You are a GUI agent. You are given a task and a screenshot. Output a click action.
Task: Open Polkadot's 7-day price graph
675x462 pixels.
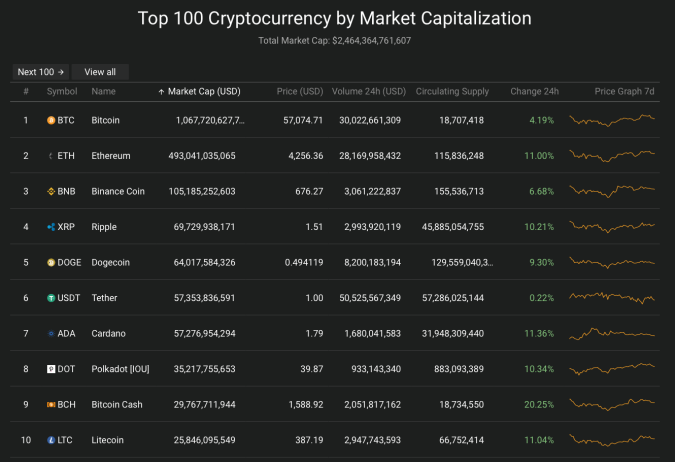(612, 369)
